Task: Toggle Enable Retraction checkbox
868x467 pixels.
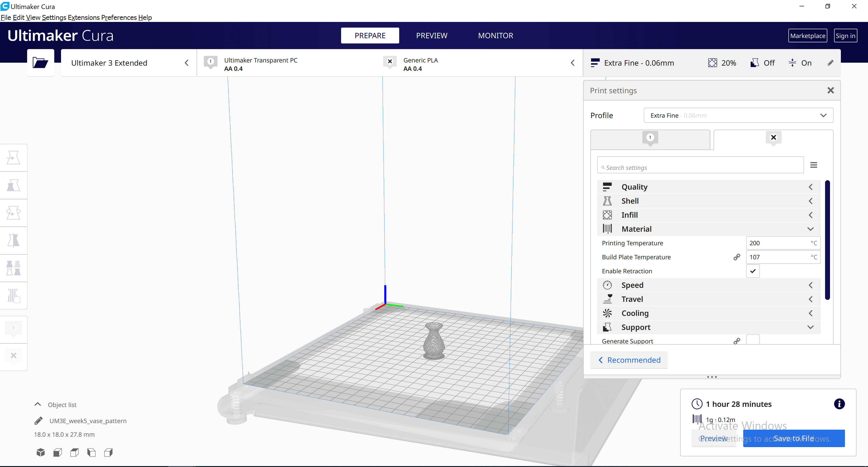Action: 753,271
